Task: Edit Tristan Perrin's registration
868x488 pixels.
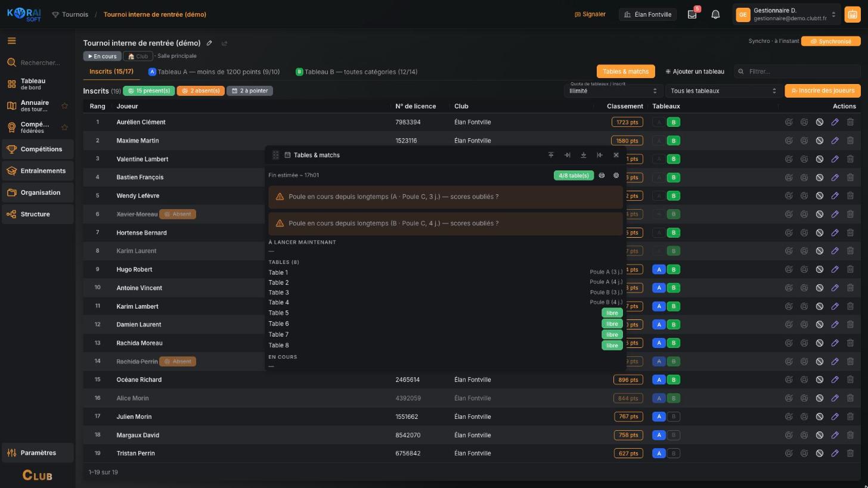Action: [835, 453]
